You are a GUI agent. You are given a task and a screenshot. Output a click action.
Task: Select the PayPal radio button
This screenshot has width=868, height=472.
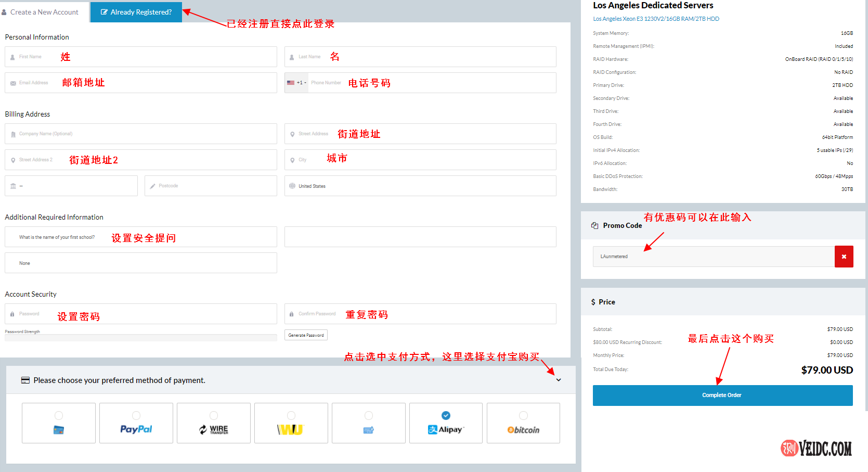[136, 415]
